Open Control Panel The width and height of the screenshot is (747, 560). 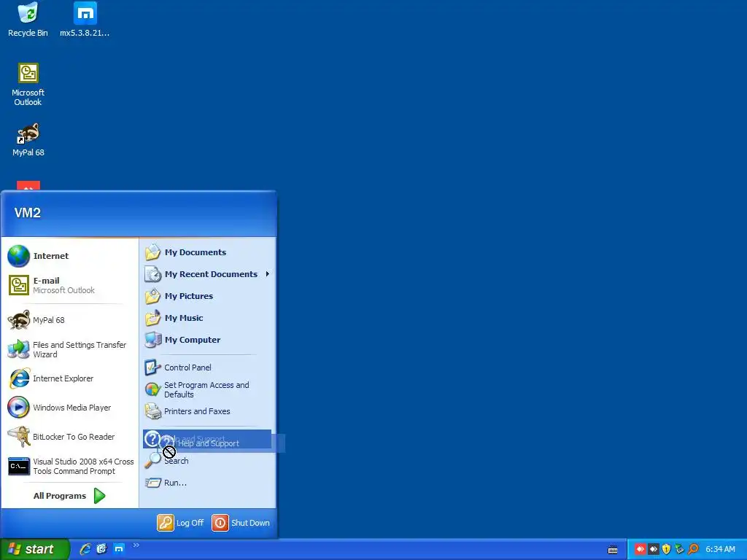207,367
